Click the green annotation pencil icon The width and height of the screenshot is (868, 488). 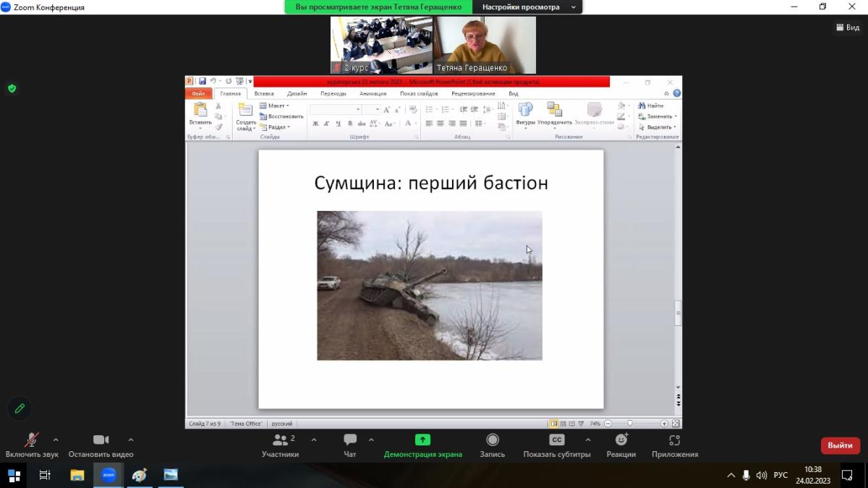[x=20, y=408]
